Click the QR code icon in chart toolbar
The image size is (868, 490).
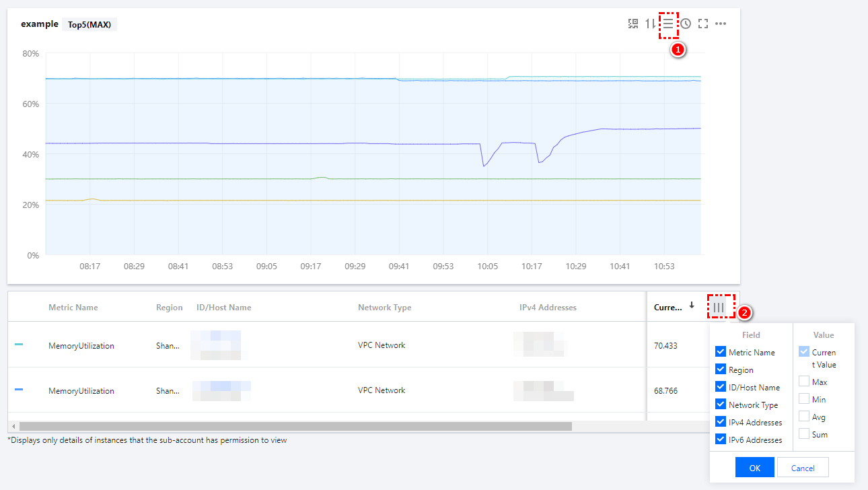(x=633, y=24)
